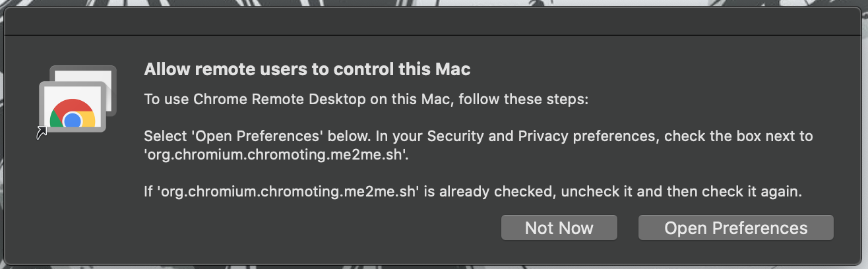Click the phrase 'check the box next to'
This screenshot has width=868, height=269.
pos(739,136)
